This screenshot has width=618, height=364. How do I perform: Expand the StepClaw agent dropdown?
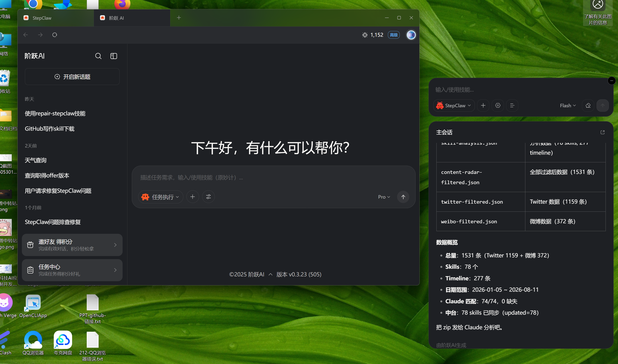tap(454, 106)
